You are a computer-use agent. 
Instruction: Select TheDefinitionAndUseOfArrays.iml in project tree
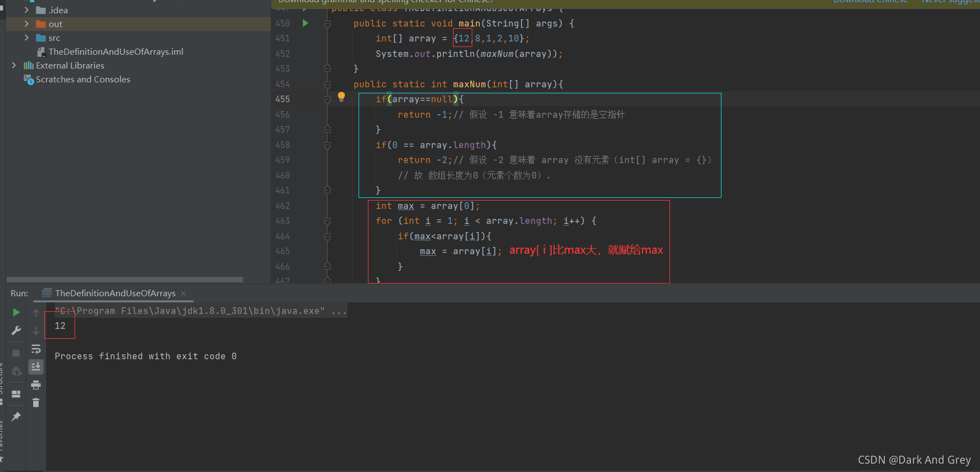116,51
